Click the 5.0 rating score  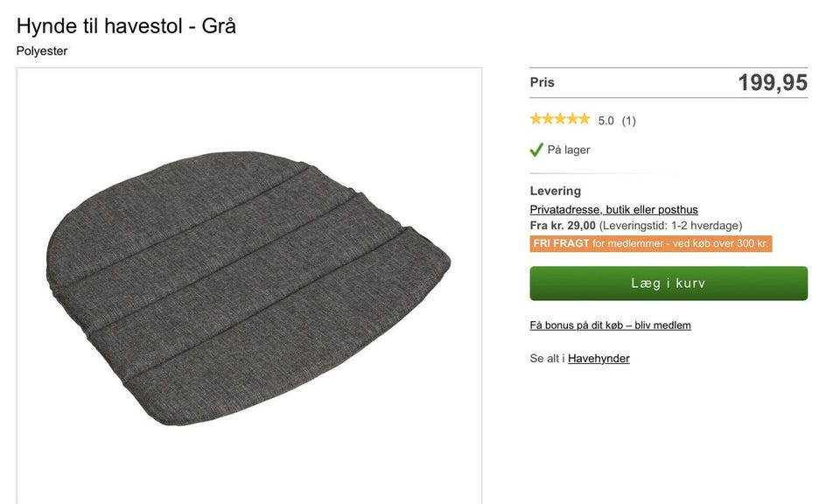click(x=606, y=121)
